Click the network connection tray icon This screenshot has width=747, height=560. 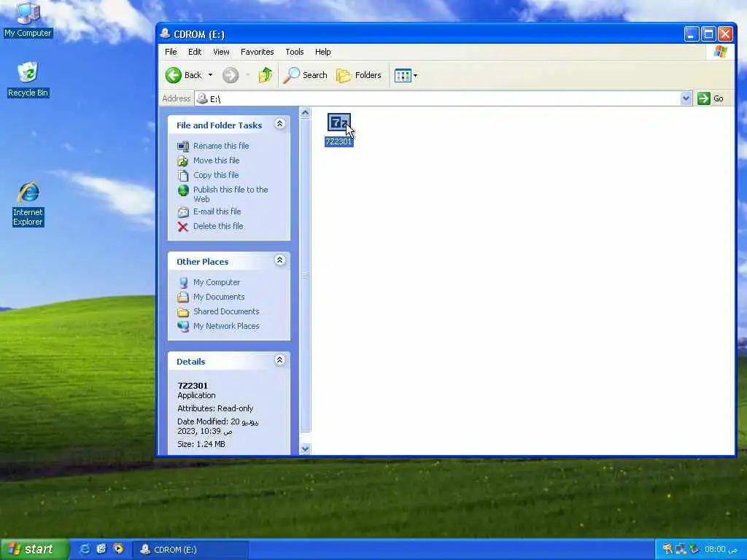click(681, 550)
